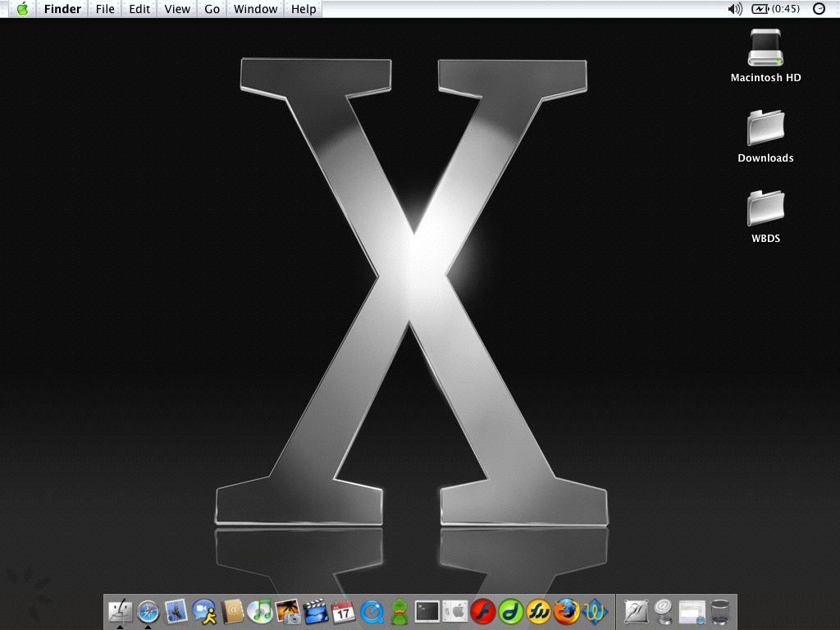This screenshot has height=630, width=840.
Task: Open Finder from the dock
Action: click(120, 611)
